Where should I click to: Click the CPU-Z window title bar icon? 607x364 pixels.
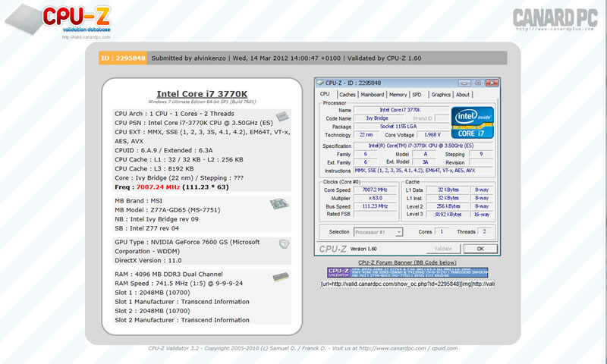[x=319, y=83]
